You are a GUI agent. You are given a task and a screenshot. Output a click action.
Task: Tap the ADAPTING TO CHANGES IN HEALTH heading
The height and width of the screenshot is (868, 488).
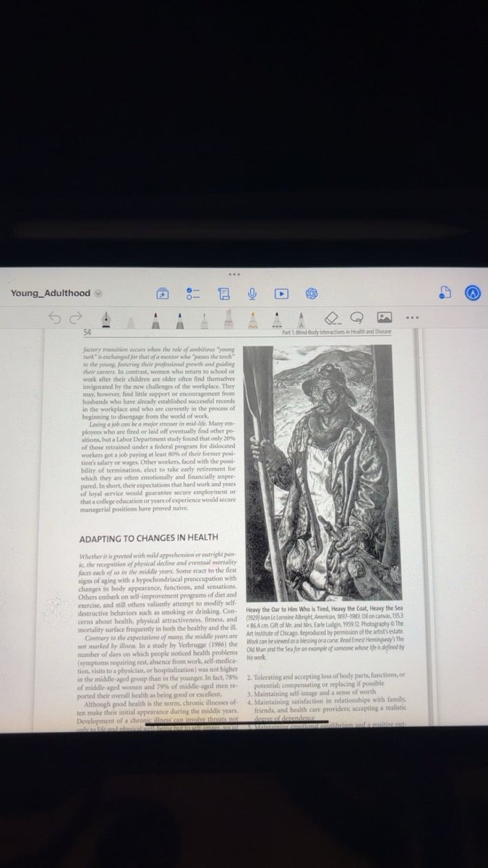(148, 538)
